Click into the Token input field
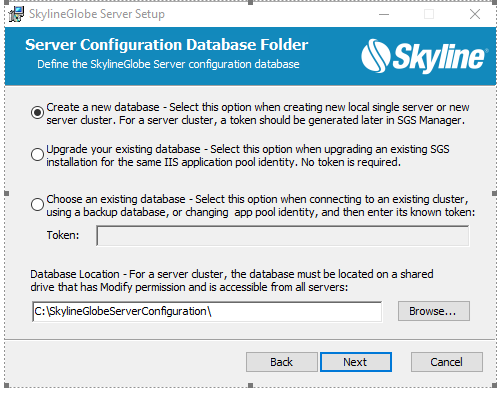Viewport: 504px width, 394px height. (283, 236)
